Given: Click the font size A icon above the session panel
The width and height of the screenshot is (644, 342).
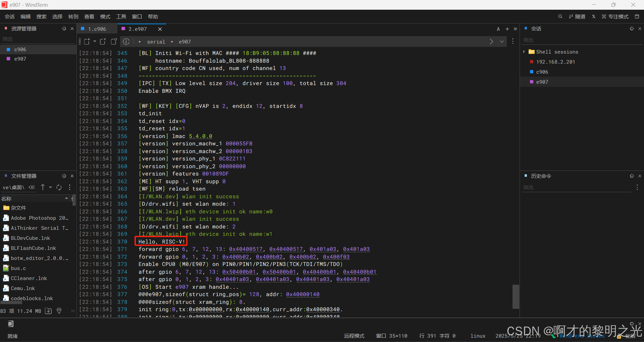Looking at the screenshot, I should coord(498,29).
